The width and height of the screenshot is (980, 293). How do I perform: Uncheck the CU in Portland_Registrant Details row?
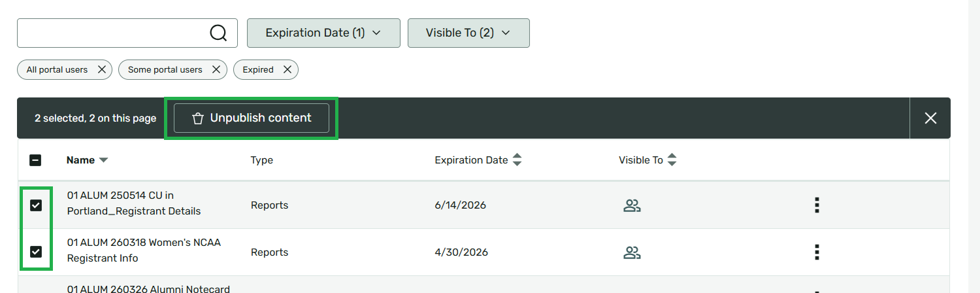[x=36, y=205]
